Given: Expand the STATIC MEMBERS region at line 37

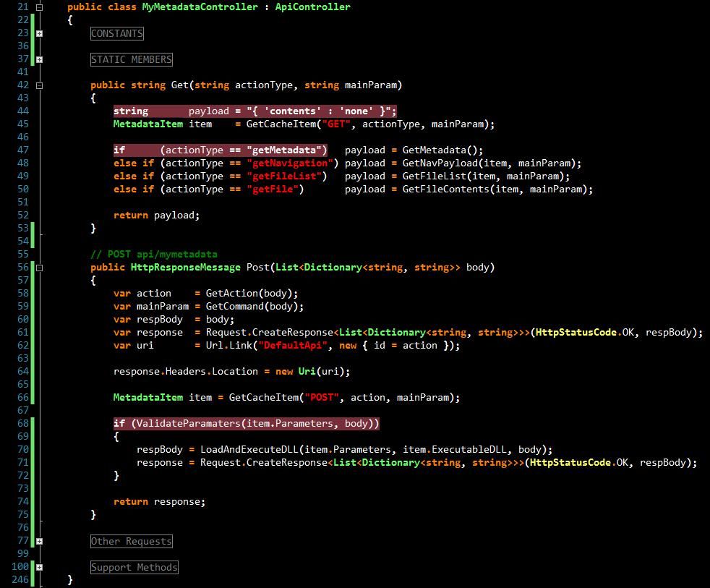Looking at the screenshot, I should point(39,59).
